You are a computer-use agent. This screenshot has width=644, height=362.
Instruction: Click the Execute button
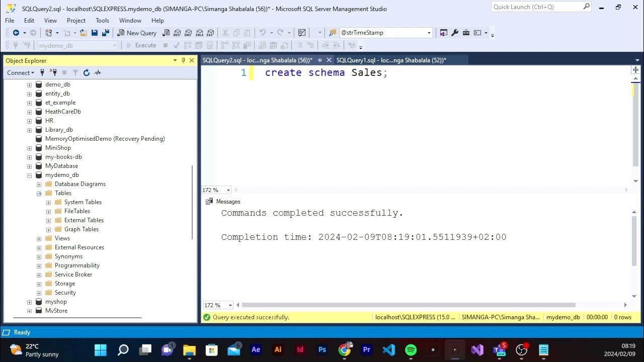point(141,45)
